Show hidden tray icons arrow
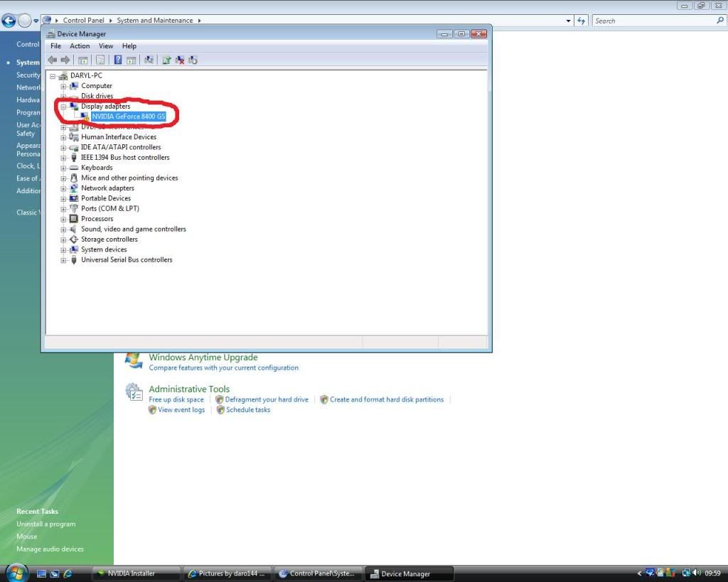 point(639,573)
